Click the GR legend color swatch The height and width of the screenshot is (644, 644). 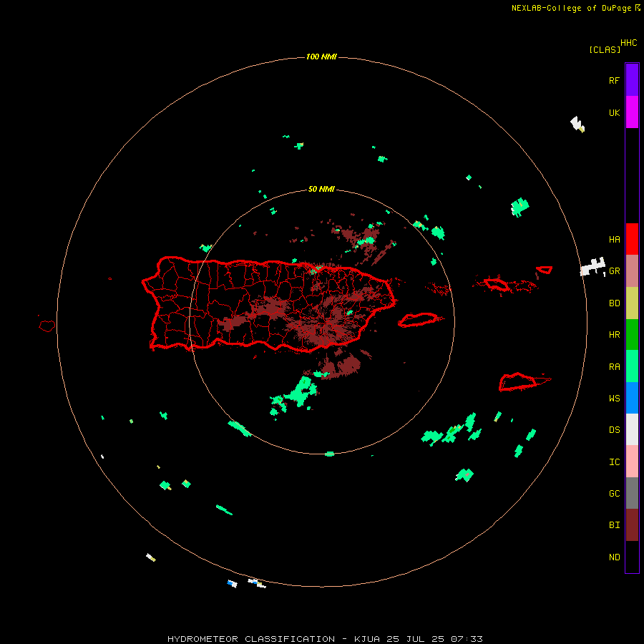[632, 271]
